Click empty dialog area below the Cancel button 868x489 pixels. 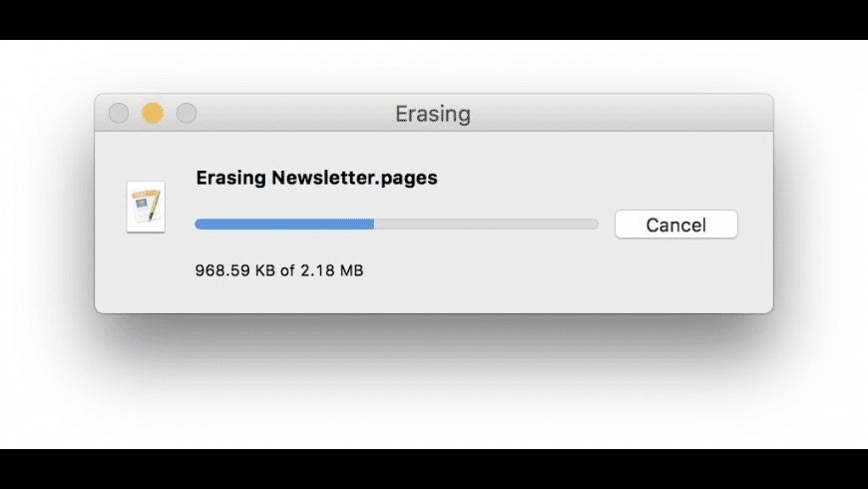pyautogui.click(x=675, y=279)
